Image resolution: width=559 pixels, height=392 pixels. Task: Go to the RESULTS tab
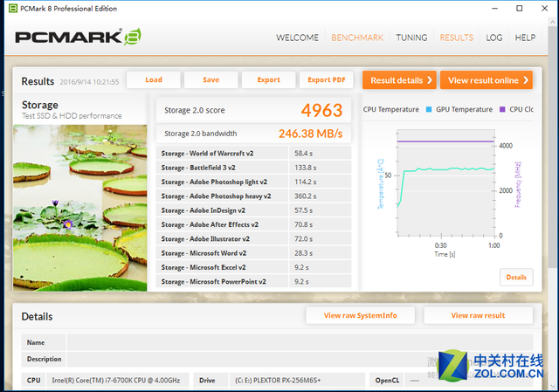coord(456,38)
